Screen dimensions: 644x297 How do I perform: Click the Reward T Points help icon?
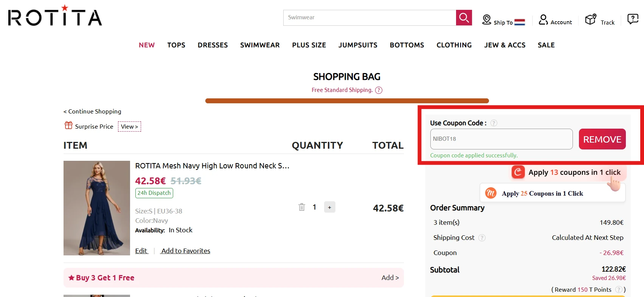pyautogui.click(x=619, y=289)
